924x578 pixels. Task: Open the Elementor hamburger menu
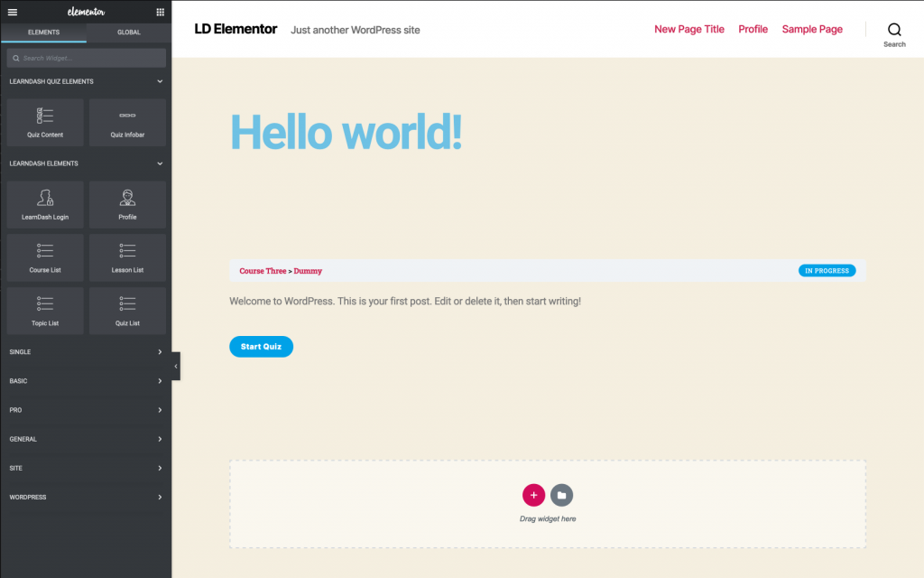[13, 12]
